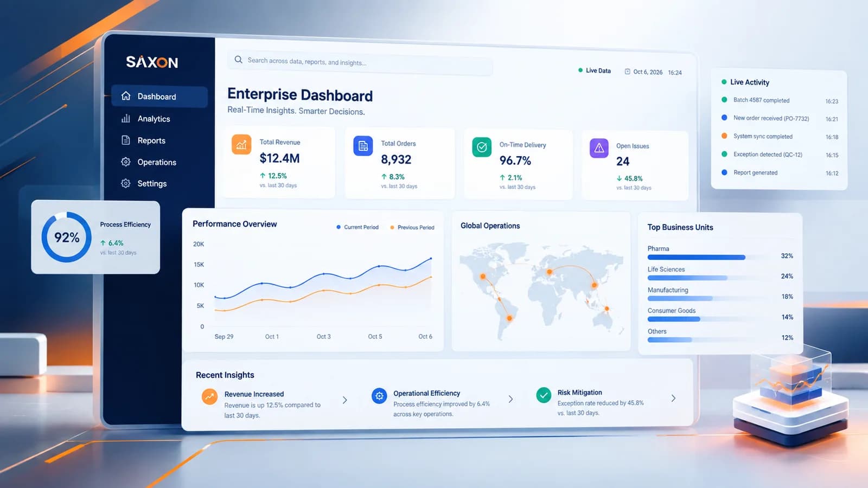Click the Report generated activity row
The width and height of the screenshot is (868, 488).
tap(780, 173)
